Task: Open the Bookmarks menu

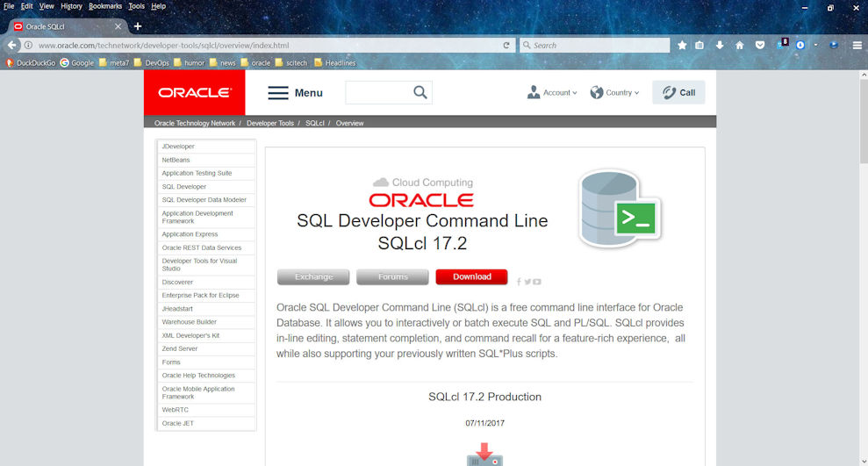Action: [105, 6]
